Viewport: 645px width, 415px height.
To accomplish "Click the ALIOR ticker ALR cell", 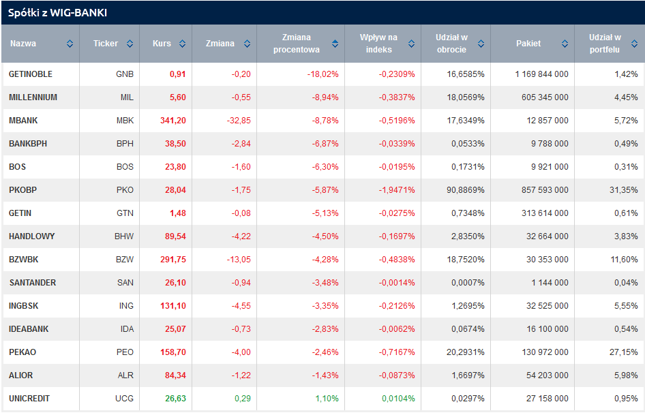I will coord(124,375).
